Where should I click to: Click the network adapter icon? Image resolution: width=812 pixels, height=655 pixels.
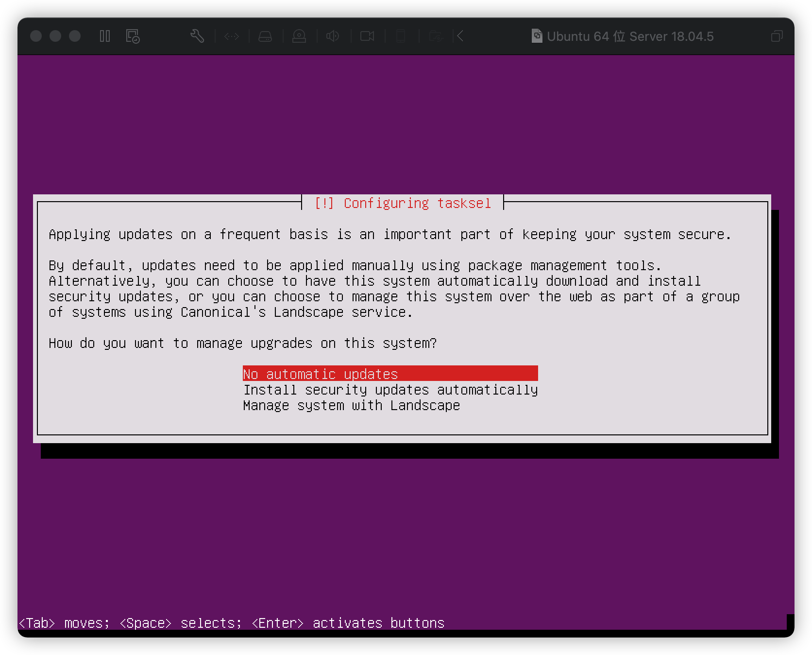point(232,36)
